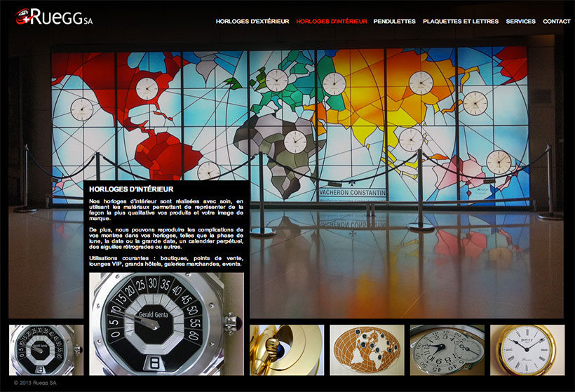
Task: Open the Horloges d'extérieur menu
Action: [252, 21]
